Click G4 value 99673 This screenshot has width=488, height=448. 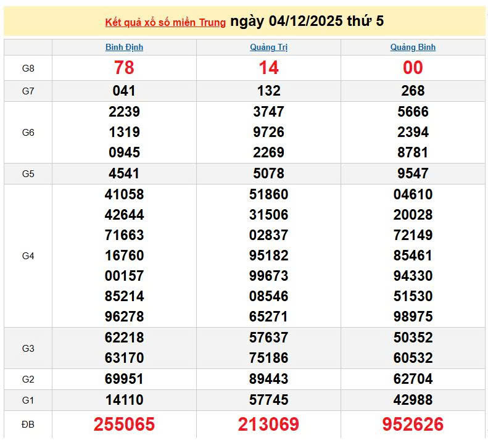(268, 276)
